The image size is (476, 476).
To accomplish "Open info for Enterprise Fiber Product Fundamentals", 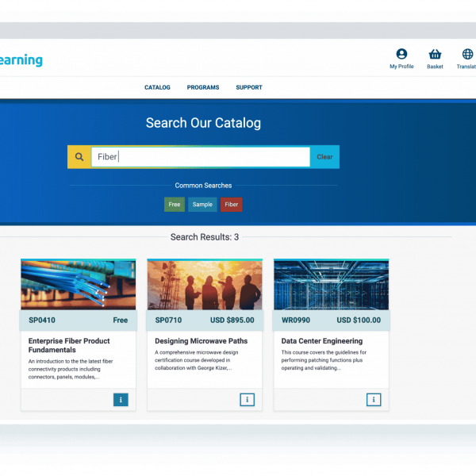I will pos(121,400).
